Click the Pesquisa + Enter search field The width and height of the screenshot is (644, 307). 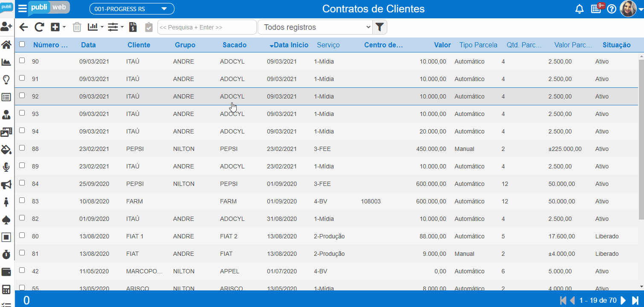(207, 27)
